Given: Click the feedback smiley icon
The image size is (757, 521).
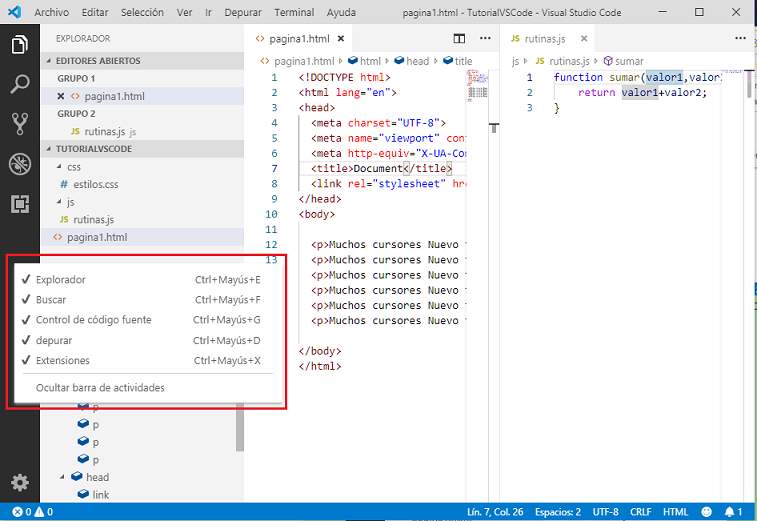Looking at the screenshot, I should (x=706, y=512).
